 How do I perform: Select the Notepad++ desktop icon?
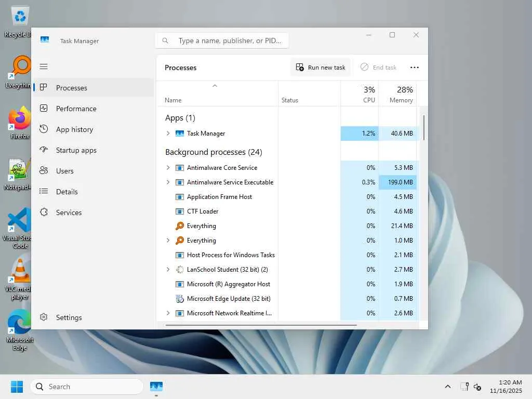[17, 174]
